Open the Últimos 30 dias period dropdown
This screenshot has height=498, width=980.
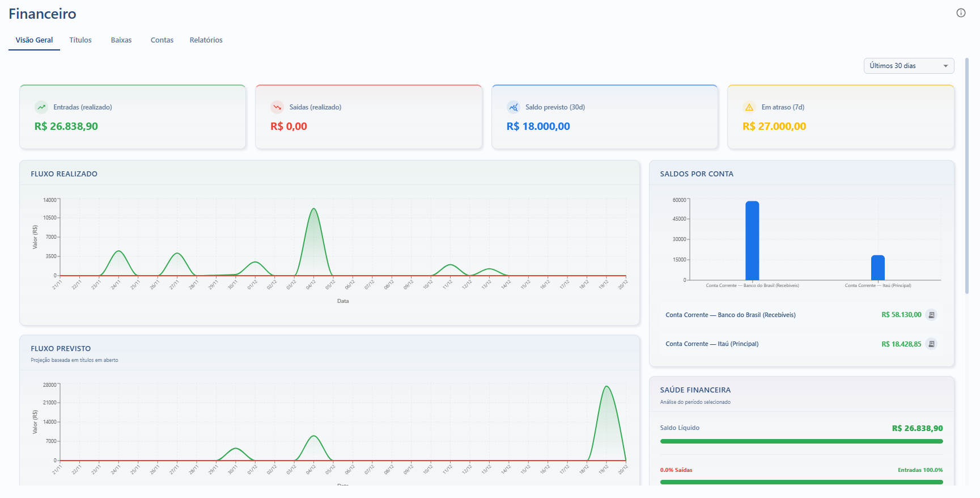909,66
